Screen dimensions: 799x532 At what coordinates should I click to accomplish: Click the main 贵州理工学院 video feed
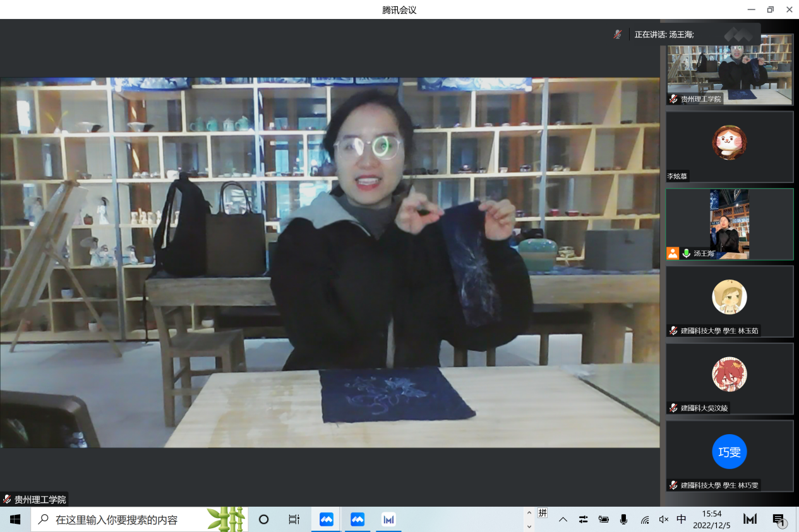[x=330, y=262]
